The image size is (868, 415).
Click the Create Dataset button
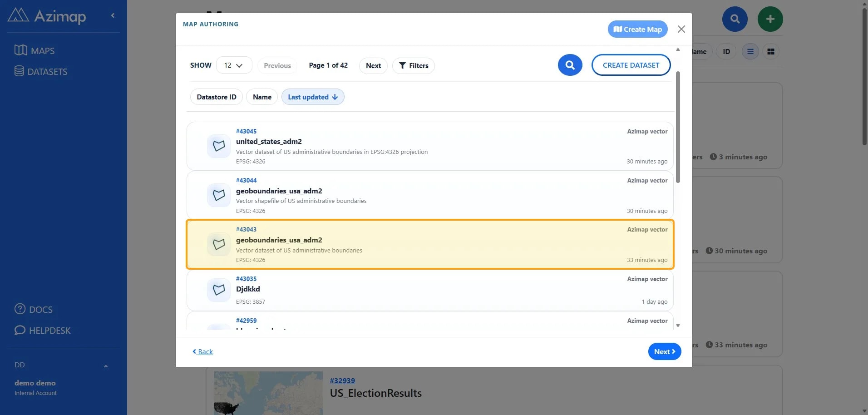point(631,65)
